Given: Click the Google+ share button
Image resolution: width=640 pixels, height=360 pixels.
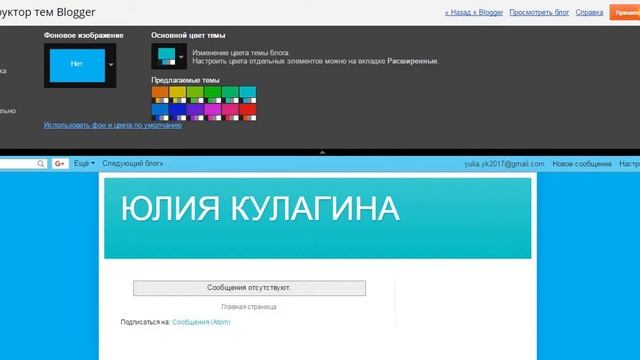Looking at the screenshot, I should pos(60,164).
